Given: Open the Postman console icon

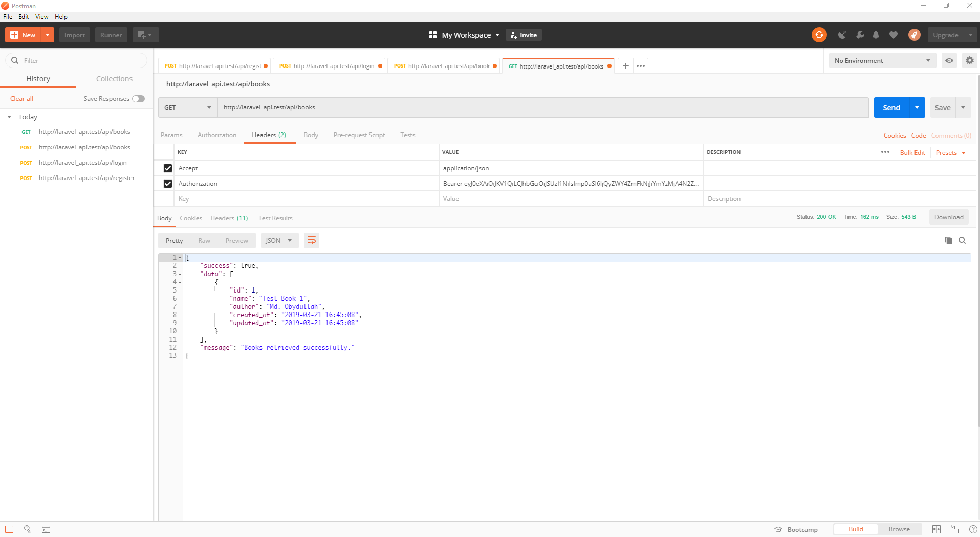Looking at the screenshot, I should click(46, 529).
